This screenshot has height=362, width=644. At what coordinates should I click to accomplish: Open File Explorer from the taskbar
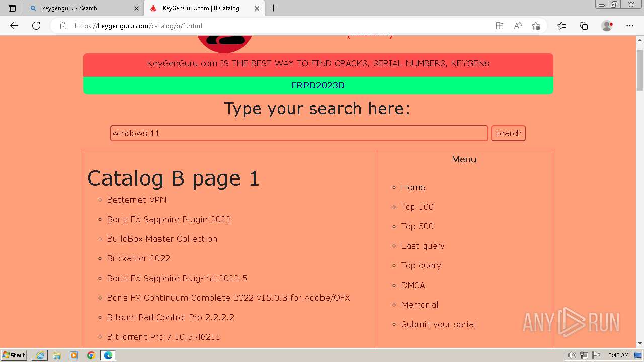click(x=57, y=355)
